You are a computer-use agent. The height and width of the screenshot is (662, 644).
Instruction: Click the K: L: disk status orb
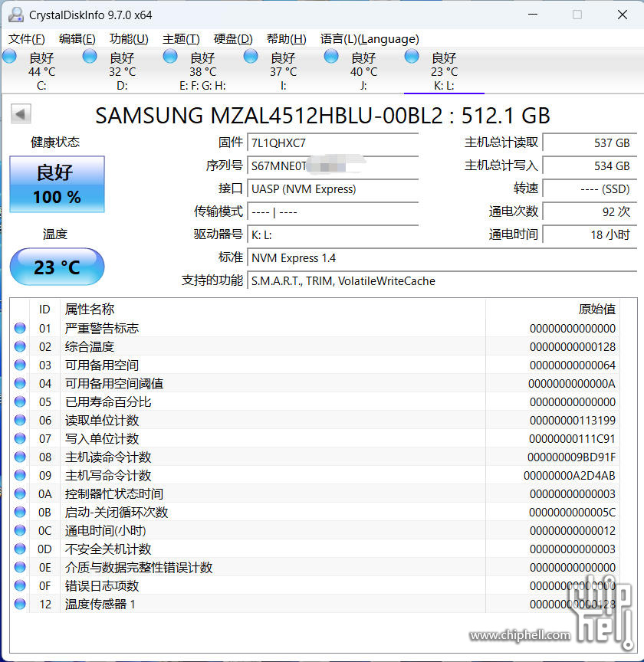412,56
